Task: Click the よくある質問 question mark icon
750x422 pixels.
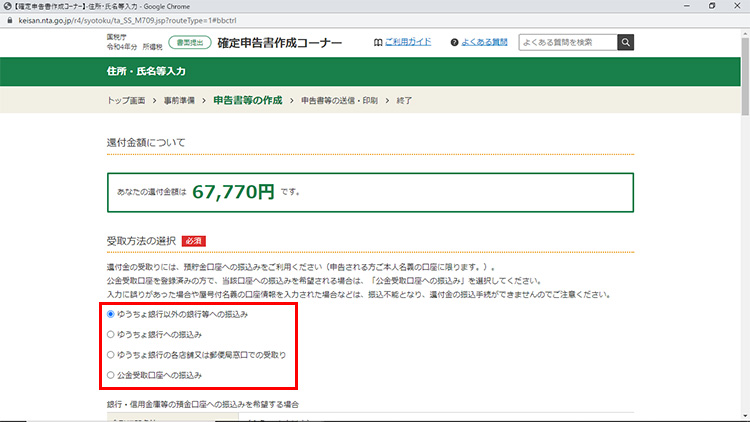Action: pyautogui.click(x=454, y=43)
